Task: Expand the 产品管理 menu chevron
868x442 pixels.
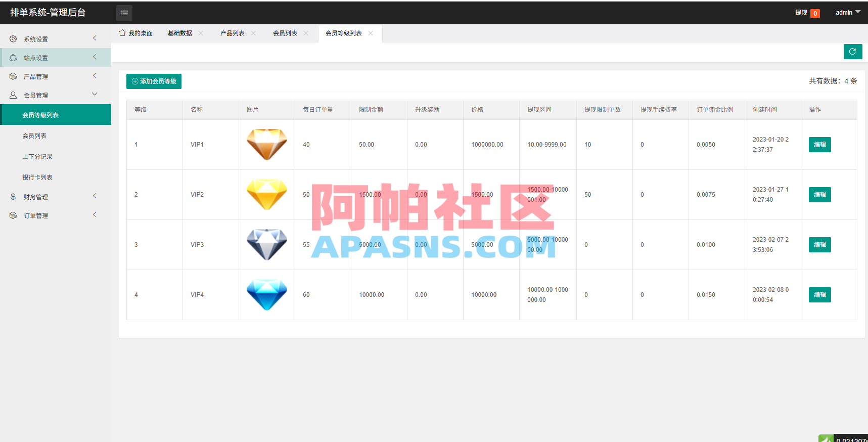Action: [95, 76]
